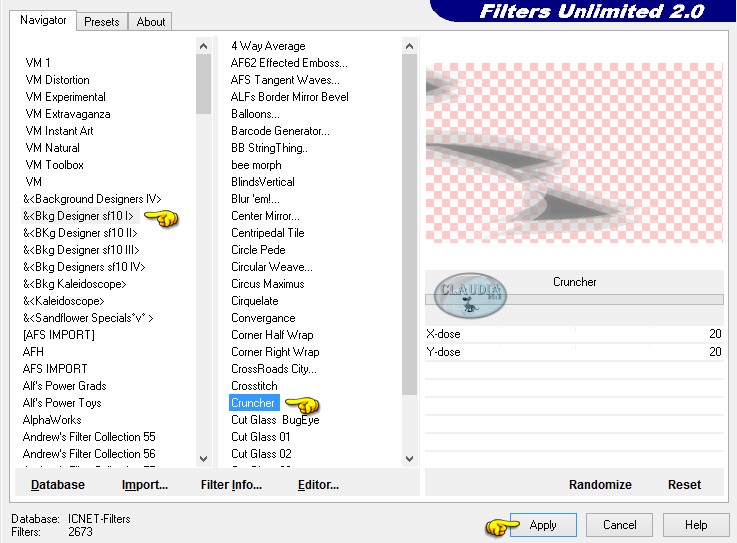
Task: Select Andrew's Filter Collection 55
Action: tap(89, 437)
